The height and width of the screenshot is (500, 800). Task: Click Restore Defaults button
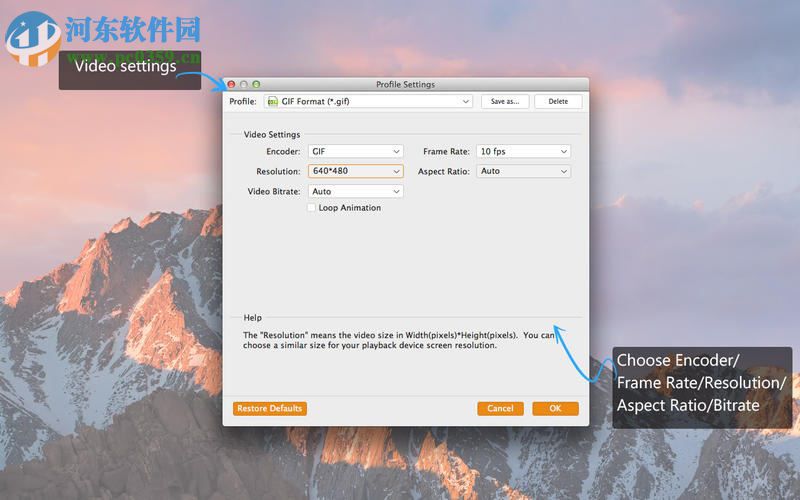pyautogui.click(x=269, y=408)
